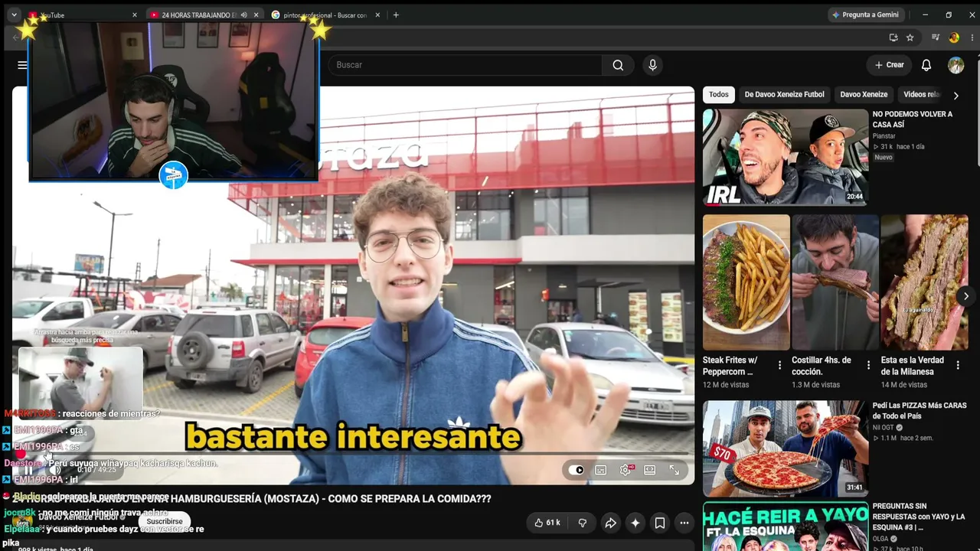Open the Costillar 4hs short thumbnail
Image resolution: width=980 pixels, height=551 pixels.
coord(835,282)
